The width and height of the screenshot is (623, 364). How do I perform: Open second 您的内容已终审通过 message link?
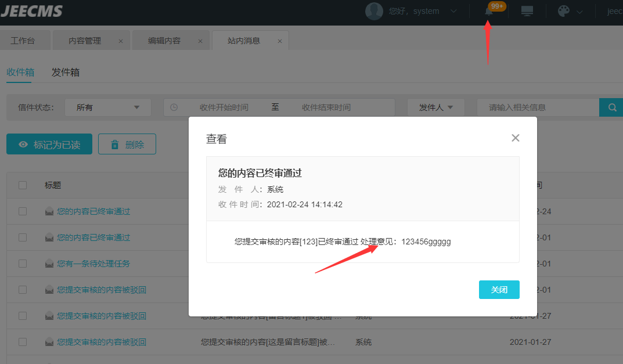[x=93, y=237]
